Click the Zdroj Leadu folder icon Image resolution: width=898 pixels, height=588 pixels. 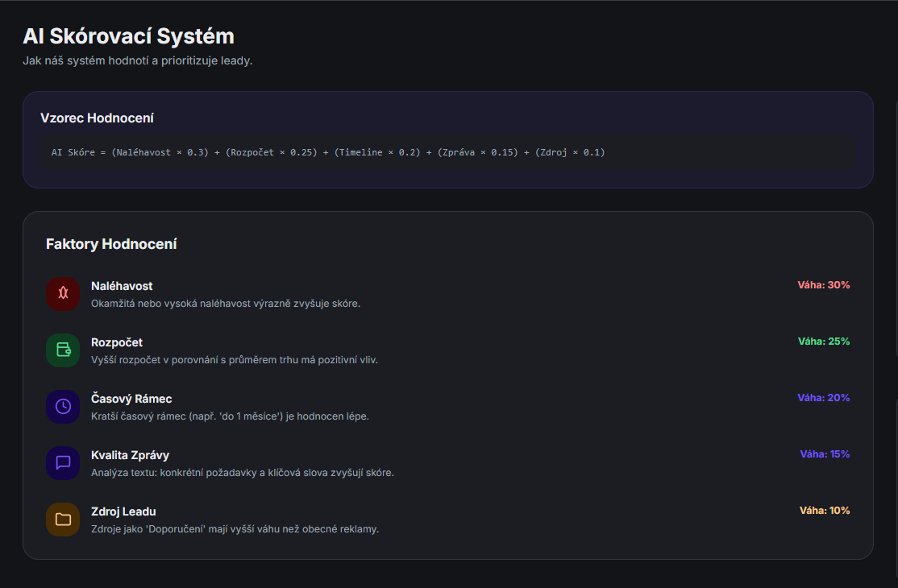pos(63,520)
